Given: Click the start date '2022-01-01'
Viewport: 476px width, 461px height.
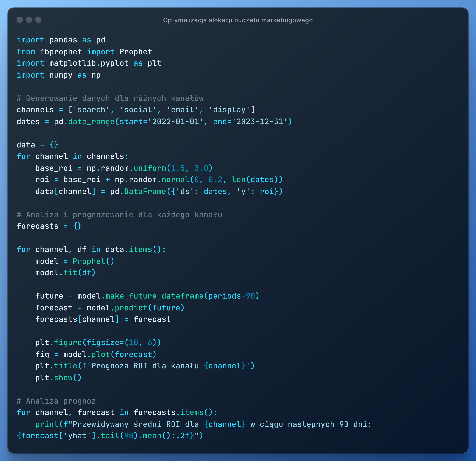Looking at the screenshot, I should (x=176, y=121).
